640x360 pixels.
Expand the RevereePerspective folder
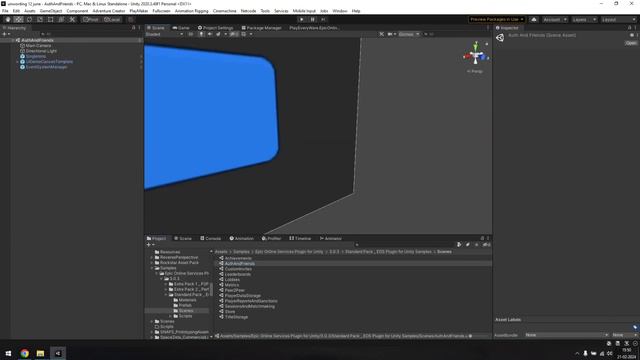(152, 258)
